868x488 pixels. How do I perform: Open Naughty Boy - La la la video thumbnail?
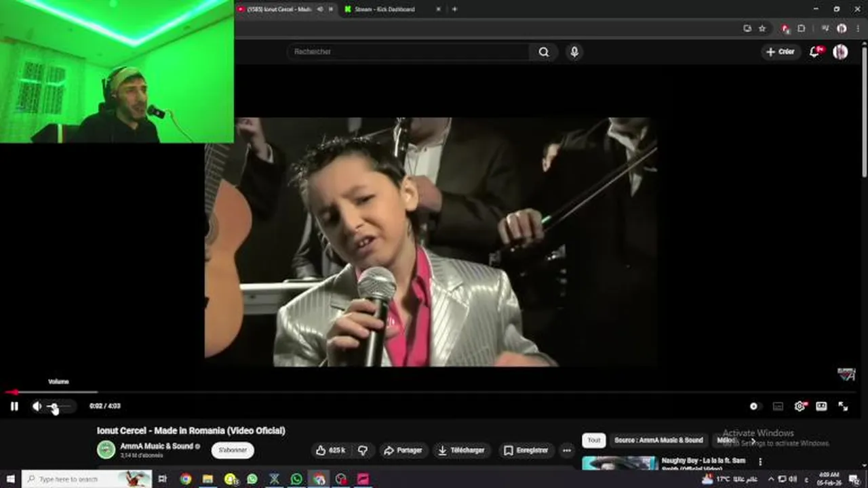pos(620,464)
